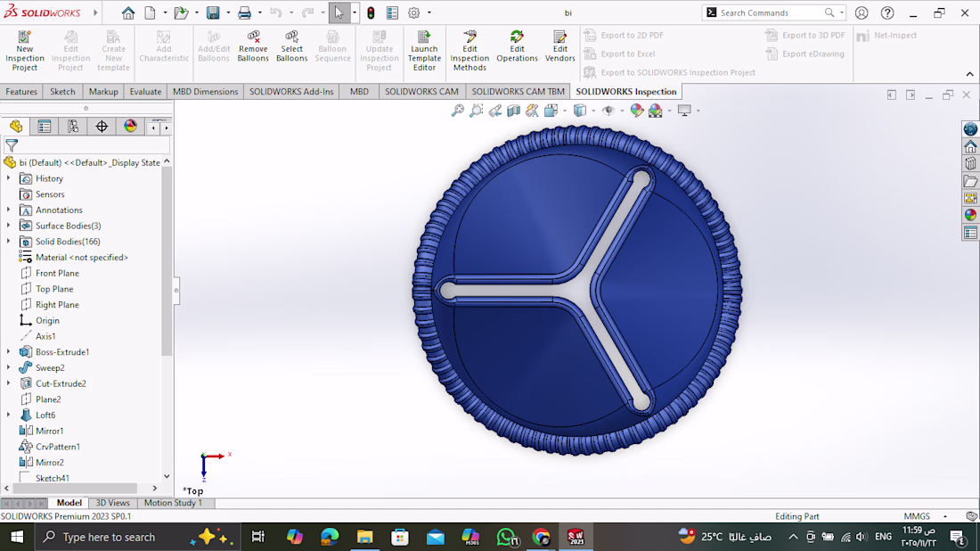Viewport: 980px width, 551px height.
Task: Open the PropertyManager tab icon
Action: point(45,127)
